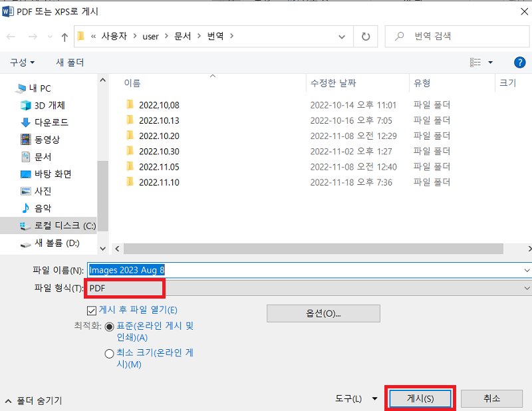Select folder 2022.11.05
This screenshot has width=532, height=411.
click(159, 167)
